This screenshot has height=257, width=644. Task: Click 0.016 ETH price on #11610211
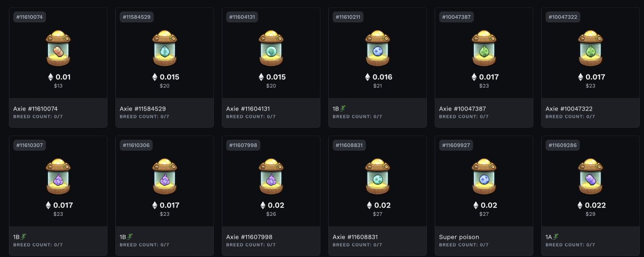tap(378, 77)
